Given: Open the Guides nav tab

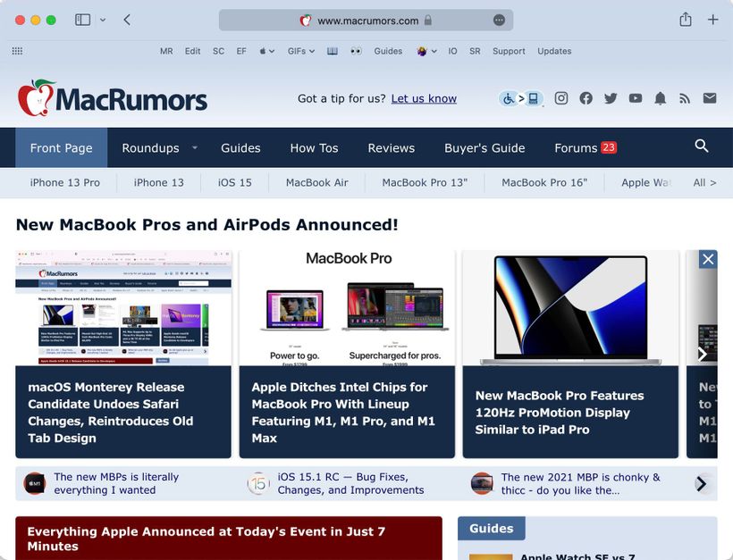Looking at the screenshot, I should (240, 148).
